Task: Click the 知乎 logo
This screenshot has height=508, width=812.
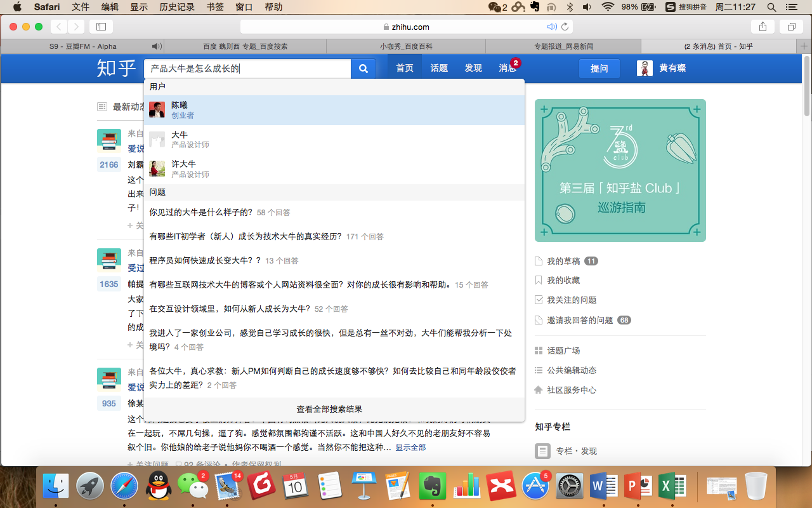Action: (116, 69)
